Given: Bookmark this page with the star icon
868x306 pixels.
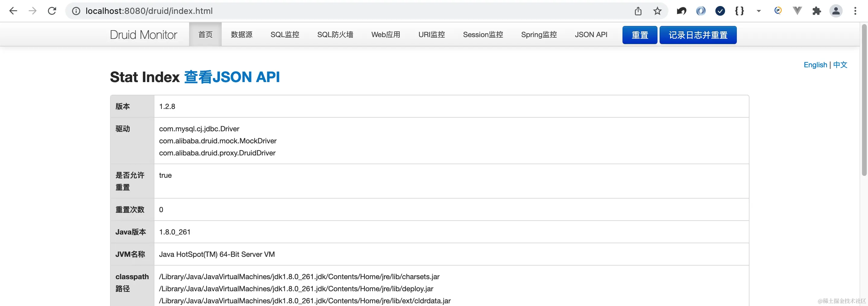Looking at the screenshot, I should pyautogui.click(x=657, y=11).
